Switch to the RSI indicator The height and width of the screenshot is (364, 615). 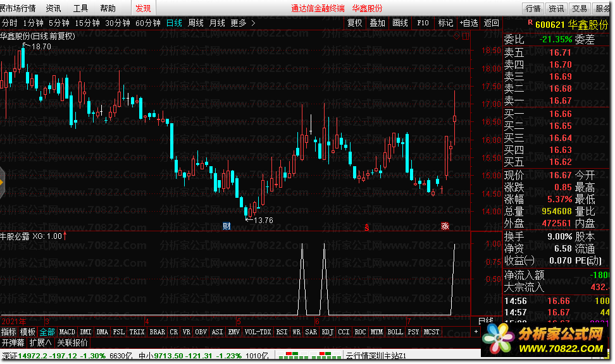point(282,332)
